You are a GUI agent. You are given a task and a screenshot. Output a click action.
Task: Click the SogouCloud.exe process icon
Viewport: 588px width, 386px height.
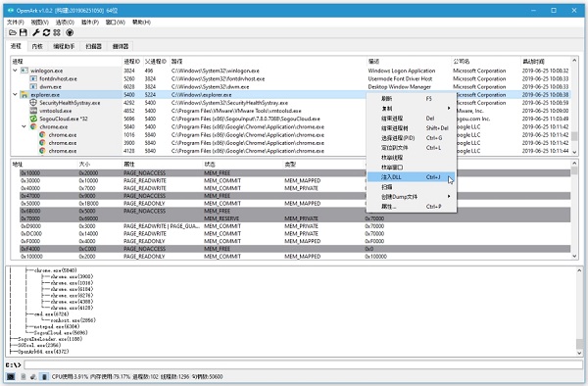[33, 119]
